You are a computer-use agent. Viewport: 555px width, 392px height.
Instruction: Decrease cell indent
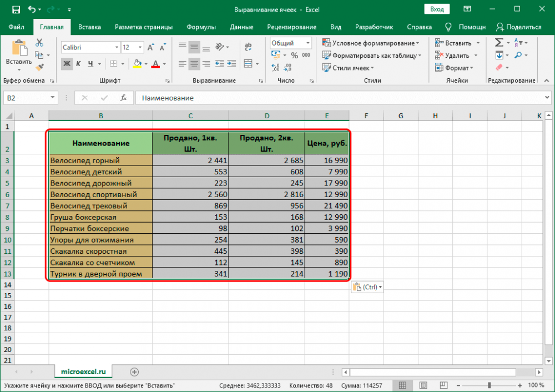(219, 64)
